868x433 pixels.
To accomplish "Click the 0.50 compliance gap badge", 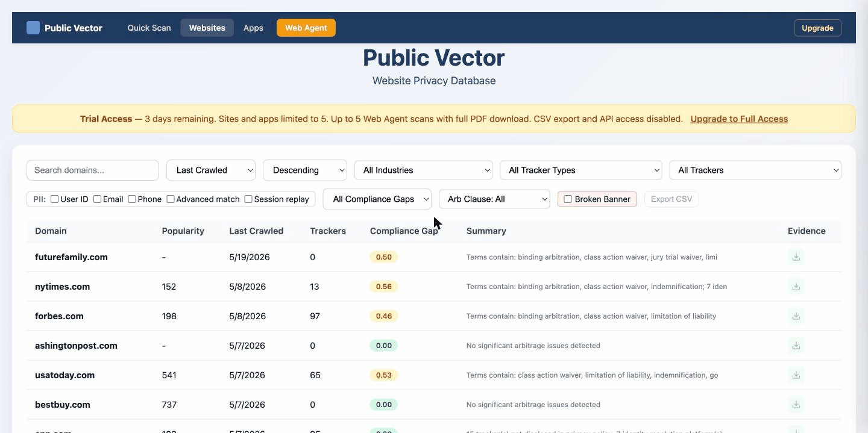I will (384, 257).
